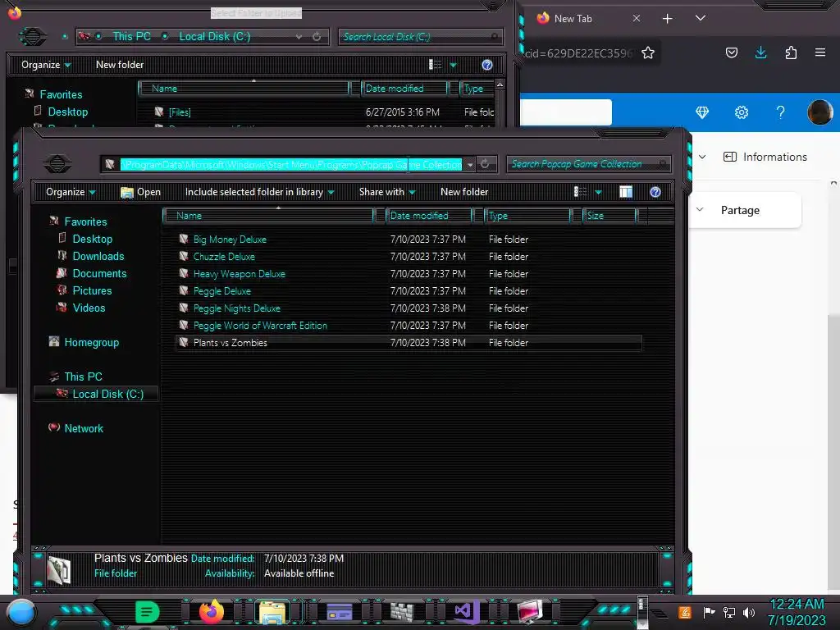Select the Peggle Deluxe folder

click(221, 291)
